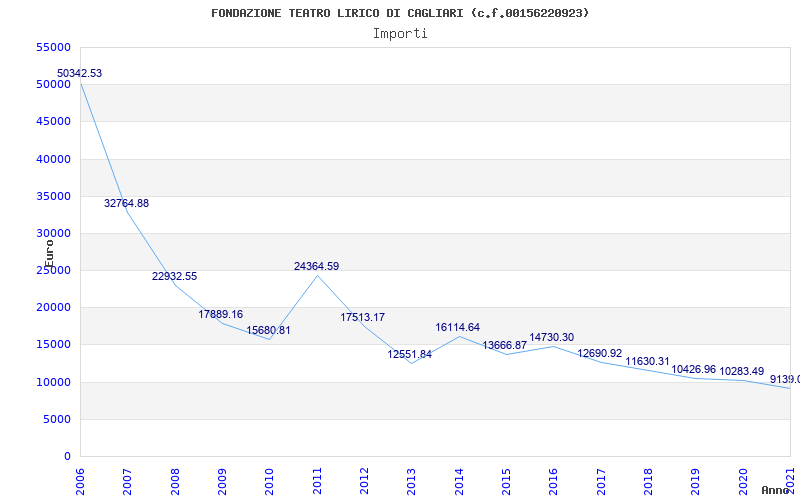The height and width of the screenshot is (500, 800).
Task: Click the 2013 x-axis year label
Action: pos(411,482)
